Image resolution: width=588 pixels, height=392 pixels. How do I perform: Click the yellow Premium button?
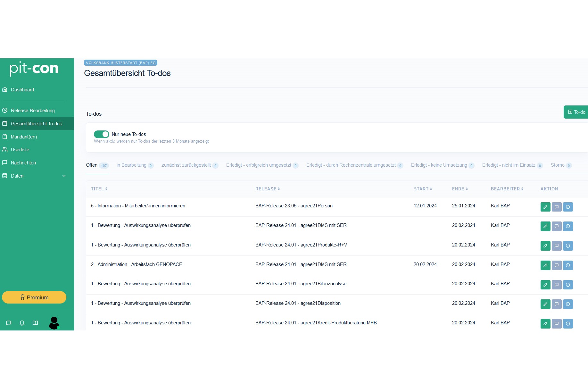coord(34,297)
